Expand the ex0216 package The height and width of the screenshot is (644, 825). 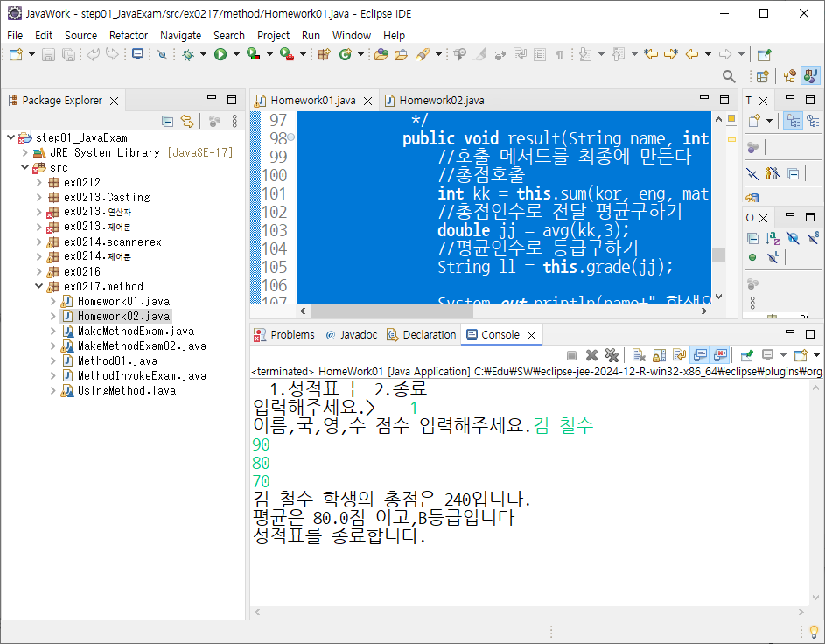(39, 271)
